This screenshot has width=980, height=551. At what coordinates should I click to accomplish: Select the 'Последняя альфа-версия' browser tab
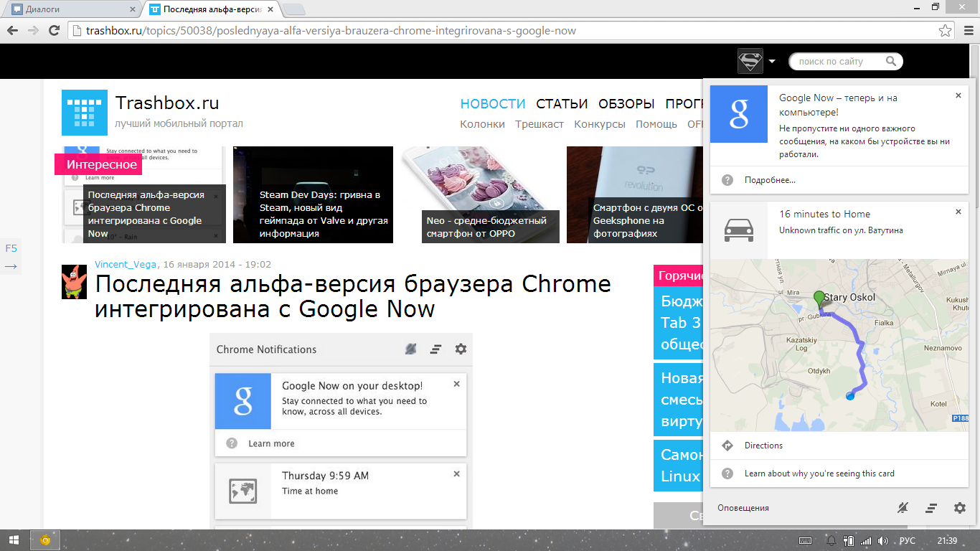point(211,9)
